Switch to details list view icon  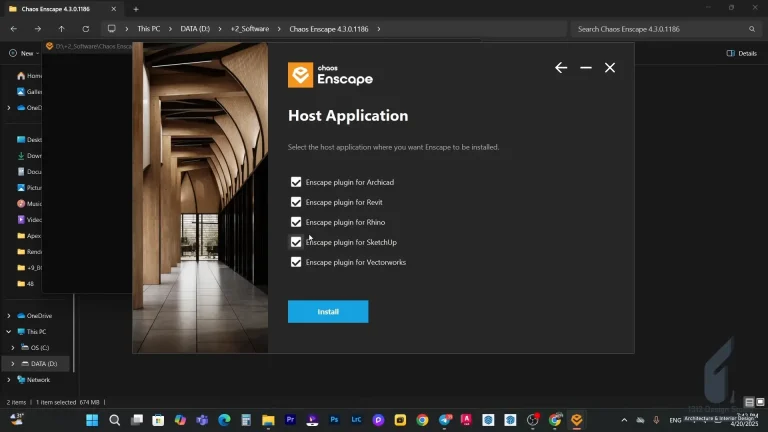click(x=749, y=402)
